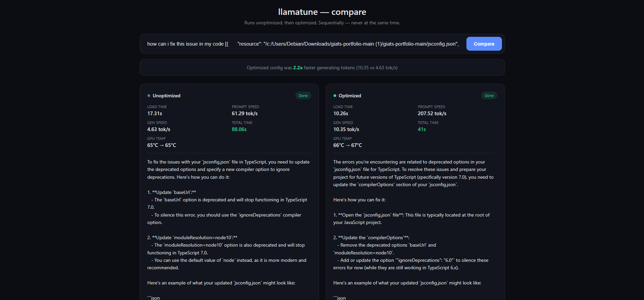Select the 66°C → 67°C GPU temp value
644x300 pixels.
[348, 145]
